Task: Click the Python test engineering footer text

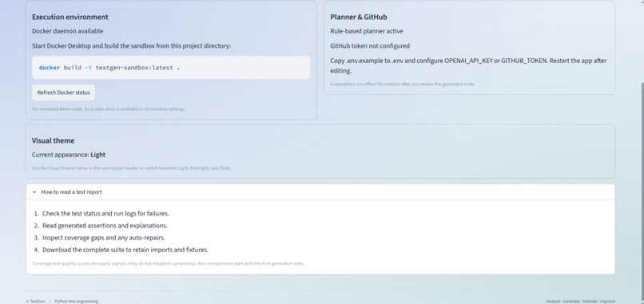Action: point(77,301)
